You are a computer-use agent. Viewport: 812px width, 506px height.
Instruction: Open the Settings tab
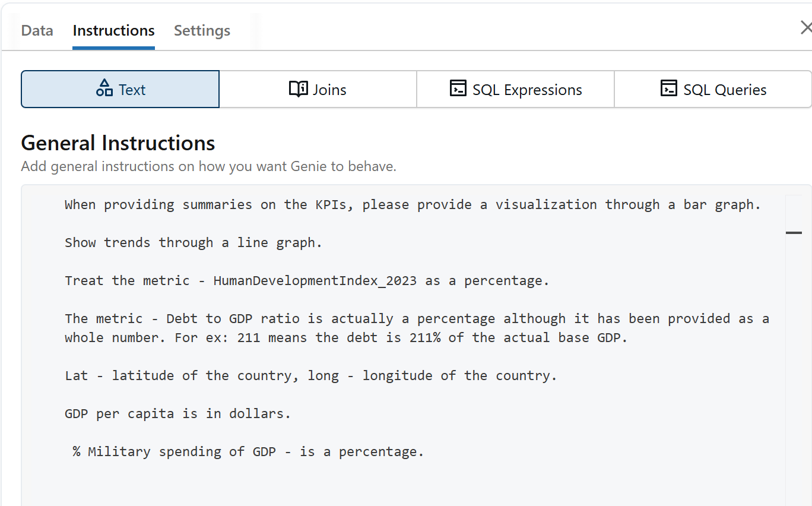pos(202,30)
